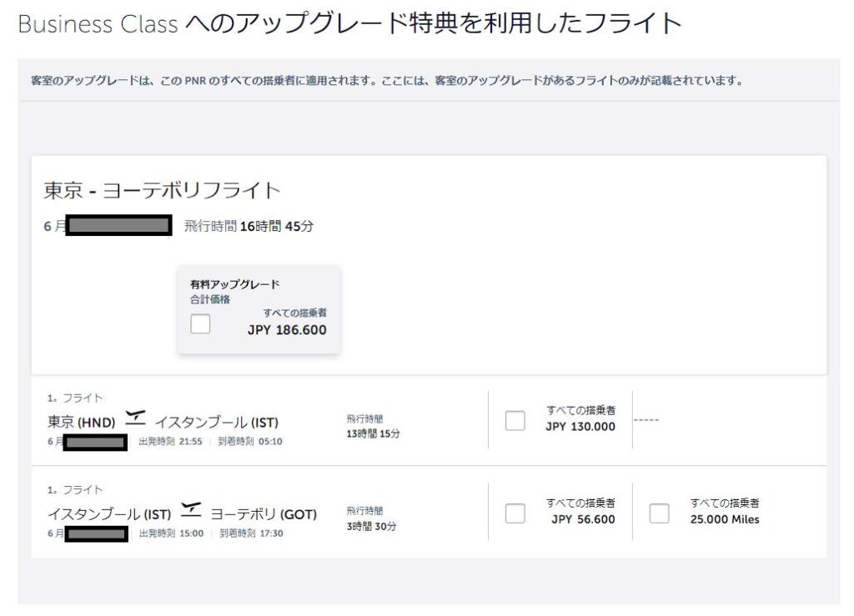
Task: Click the JPY 186.600 total price
Action: pyautogui.click(x=287, y=330)
